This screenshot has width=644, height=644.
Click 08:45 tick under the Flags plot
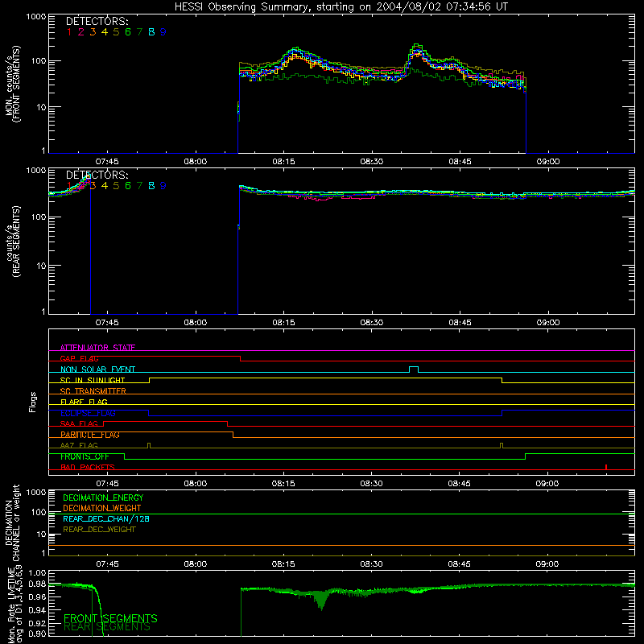point(459,484)
